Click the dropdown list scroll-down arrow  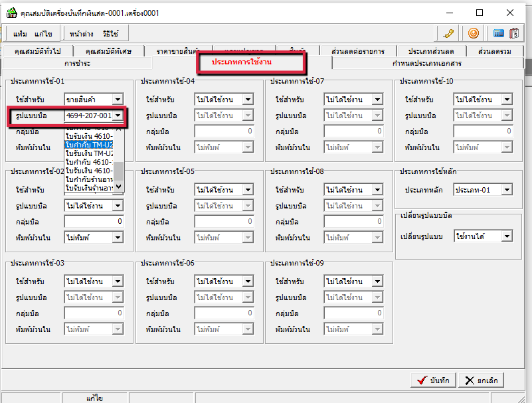pyautogui.click(x=119, y=187)
